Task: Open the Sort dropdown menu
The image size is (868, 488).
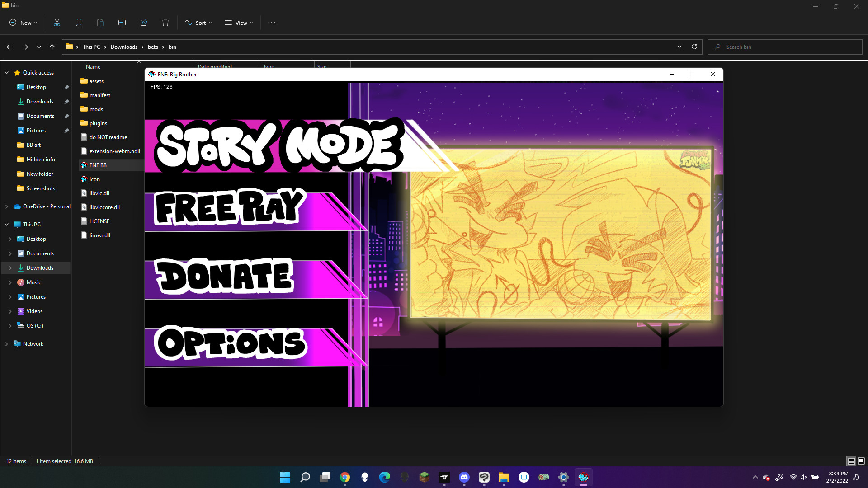Action: tap(198, 23)
